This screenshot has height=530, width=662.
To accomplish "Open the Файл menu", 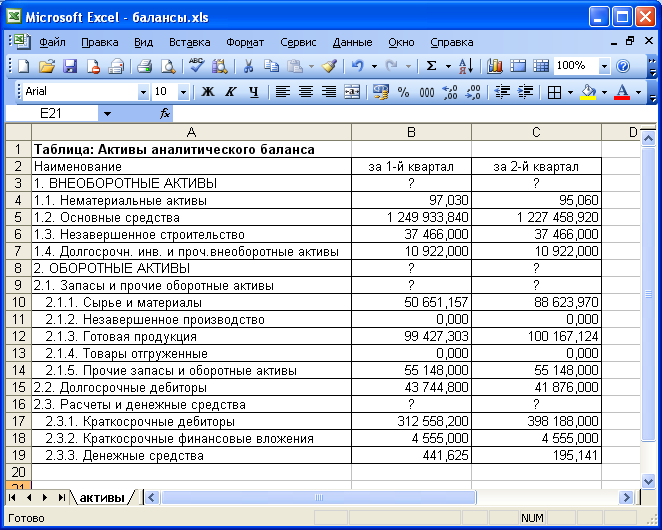I will pyautogui.click(x=52, y=43).
